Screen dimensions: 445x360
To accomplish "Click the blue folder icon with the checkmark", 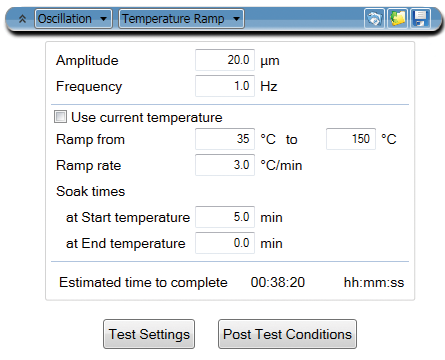I will pos(374,18).
